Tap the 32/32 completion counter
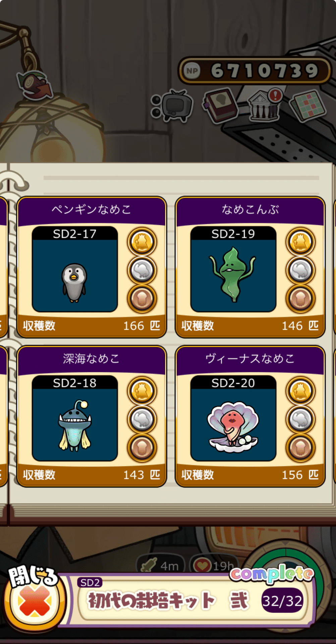This screenshot has width=336, height=644. (282, 601)
